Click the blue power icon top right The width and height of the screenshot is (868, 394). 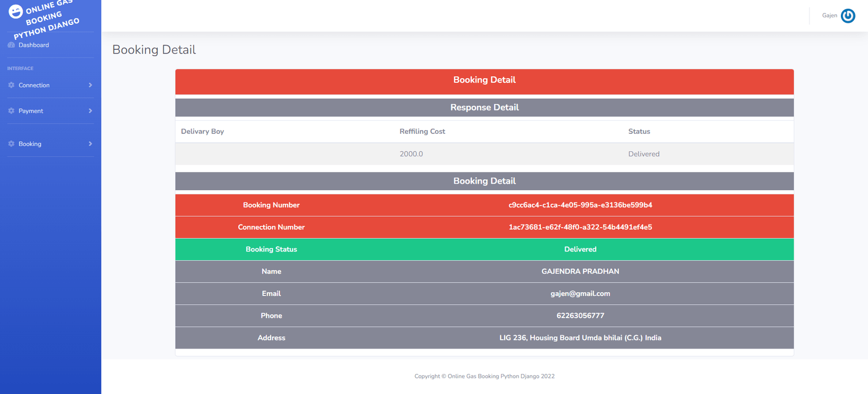pyautogui.click(x=848, y=16)
